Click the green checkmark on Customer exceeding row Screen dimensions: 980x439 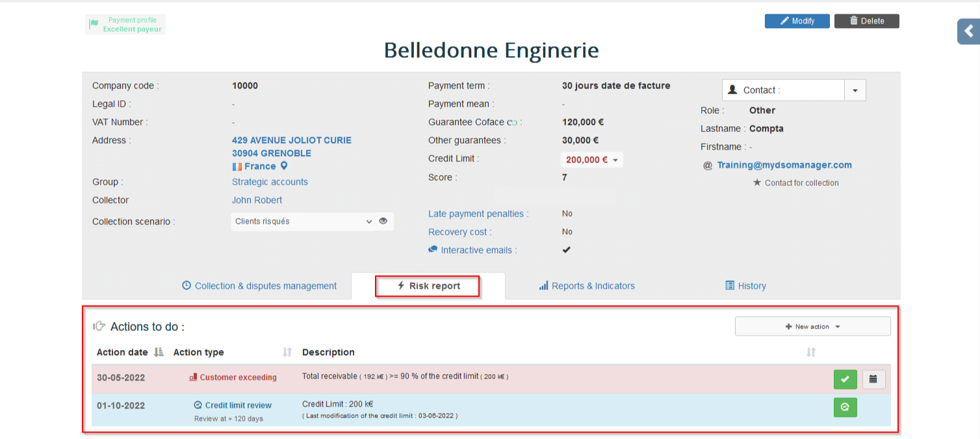click(x=845, y=379)
